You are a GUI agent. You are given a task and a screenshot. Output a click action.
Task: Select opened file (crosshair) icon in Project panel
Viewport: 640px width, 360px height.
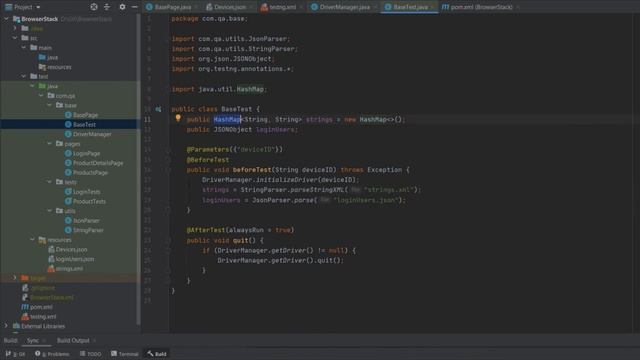94,7
